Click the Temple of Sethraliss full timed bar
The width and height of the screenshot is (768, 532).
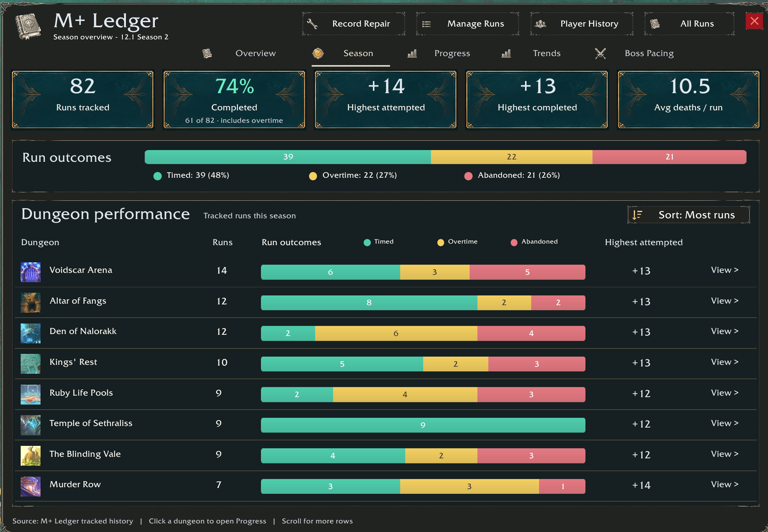[x=423, y=425]
